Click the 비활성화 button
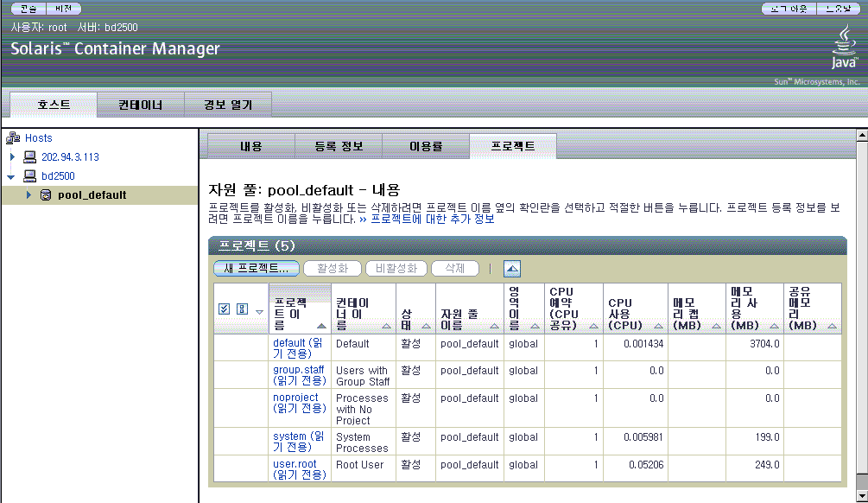 tap(396, 269)
